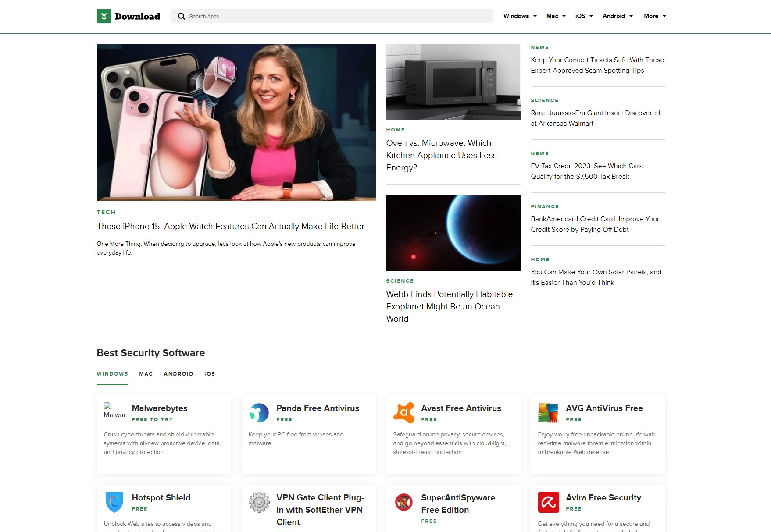Switch to the Android security software tab
Viewport: 771px width, 532px height.
click(178, 374)
